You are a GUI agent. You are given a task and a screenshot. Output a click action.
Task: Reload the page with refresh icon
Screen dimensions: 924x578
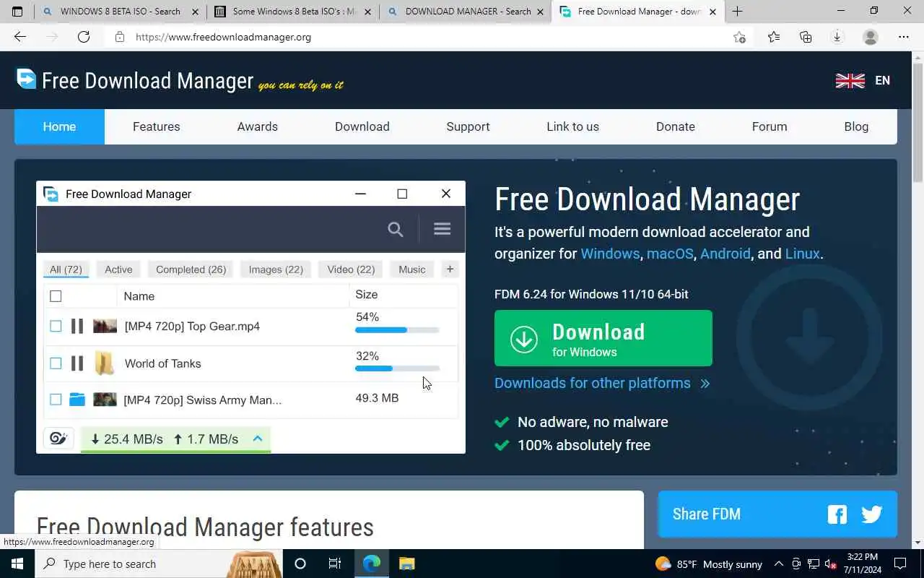click(x=84, y=37)
